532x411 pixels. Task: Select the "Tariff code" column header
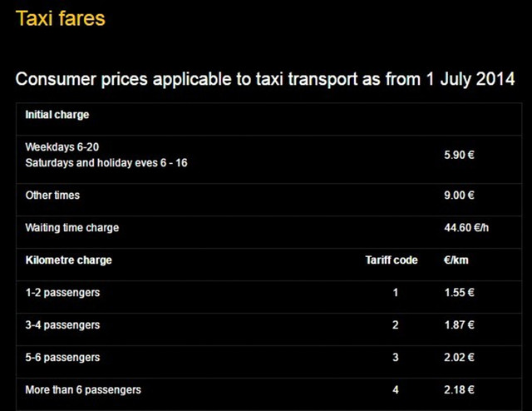pos(392,260)
